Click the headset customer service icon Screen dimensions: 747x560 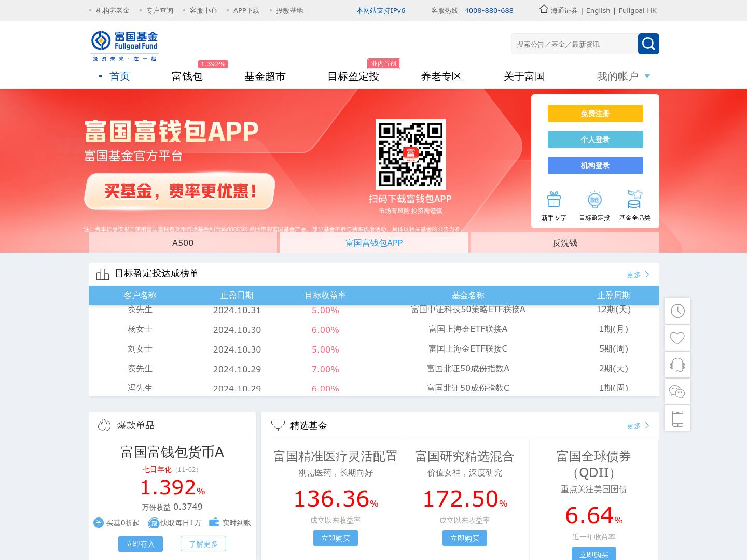point(677,365)
